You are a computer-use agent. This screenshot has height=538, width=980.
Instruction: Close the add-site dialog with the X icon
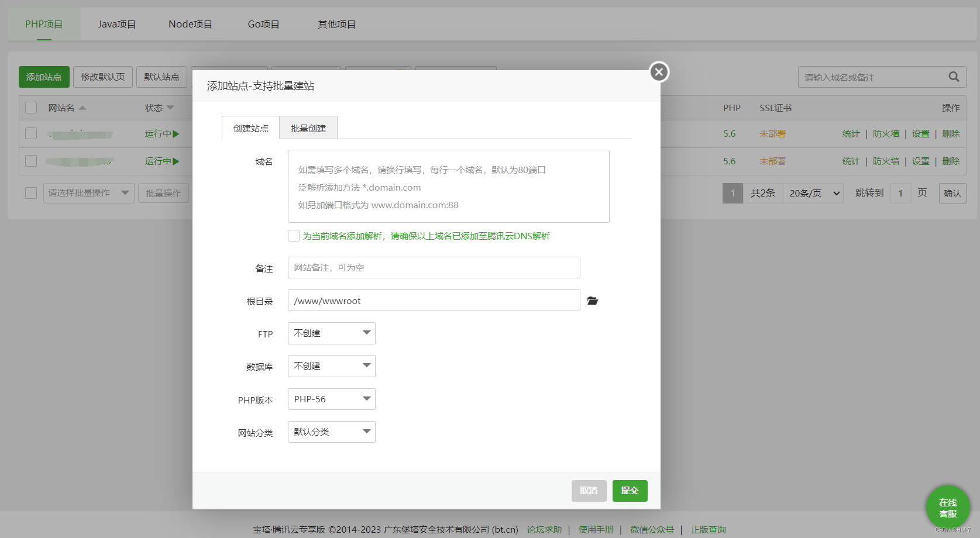(x=659, y=72)
